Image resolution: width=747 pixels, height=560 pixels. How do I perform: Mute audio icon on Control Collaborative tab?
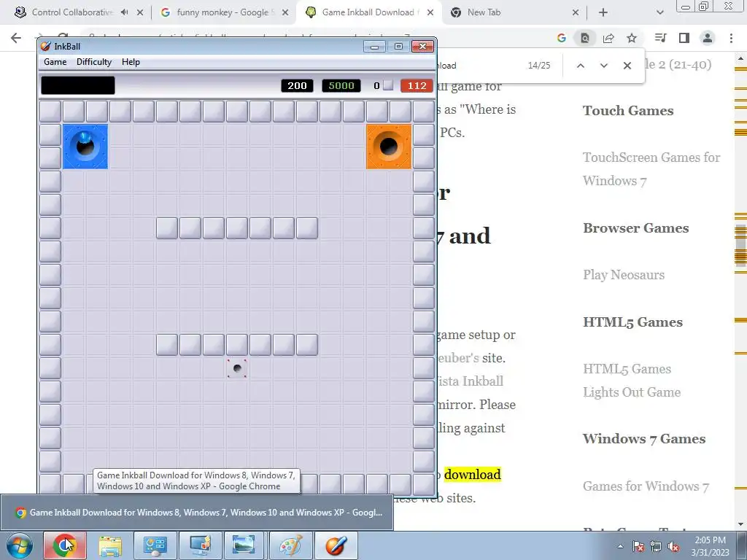[x=124, y=12]
